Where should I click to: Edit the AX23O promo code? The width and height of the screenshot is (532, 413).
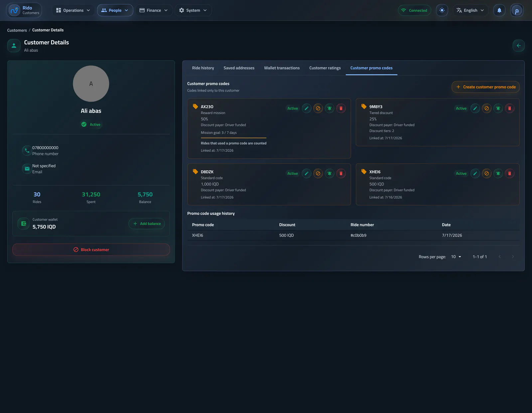point(307,108)
